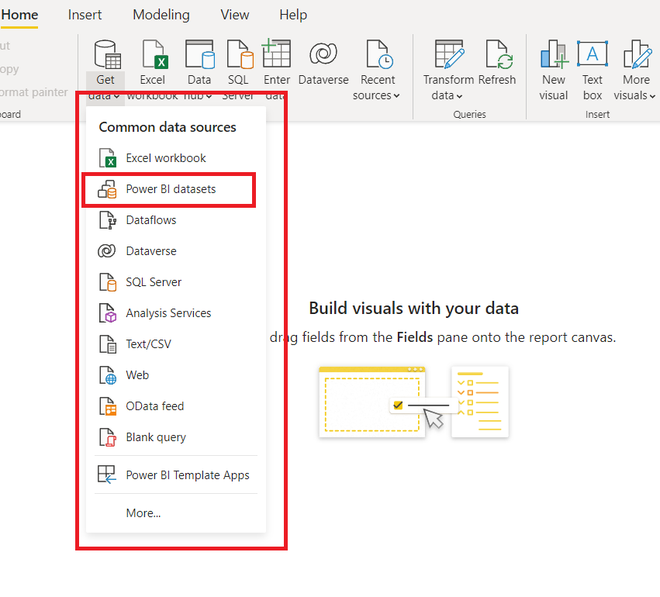Screen dimensions: 660x597
Task: Expand the Recent sources dropdown arrow
Action: click(397, 96)
